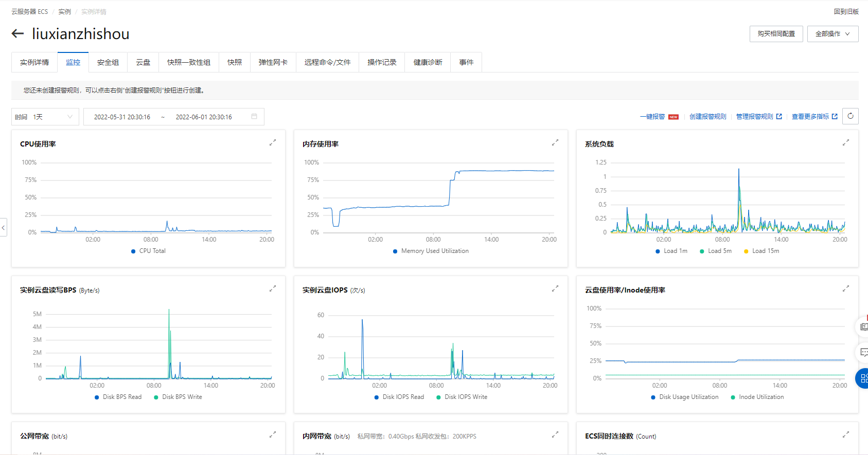
Task: Click the 系统负载 spike peak in the chart
Action: (x=739, y=169)
